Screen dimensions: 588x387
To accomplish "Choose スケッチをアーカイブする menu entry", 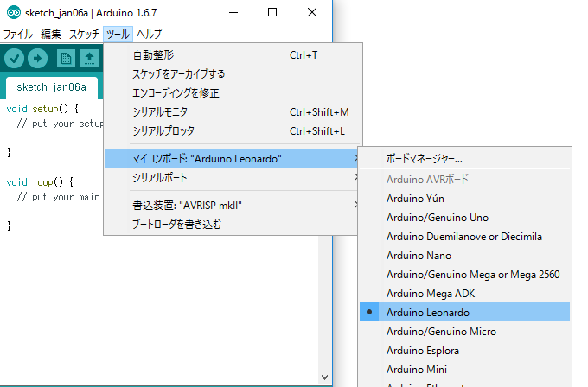I will pyautogui.click(x=232, y=74).
